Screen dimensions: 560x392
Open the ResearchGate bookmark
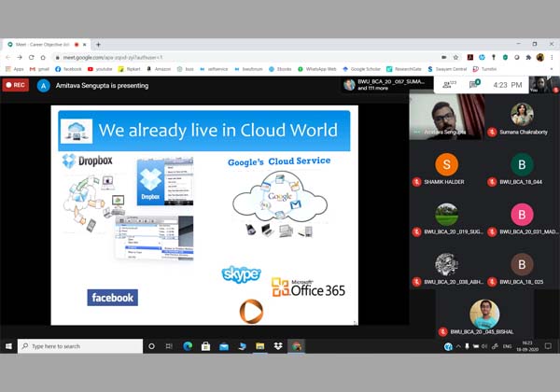click(x=404, y=69)
